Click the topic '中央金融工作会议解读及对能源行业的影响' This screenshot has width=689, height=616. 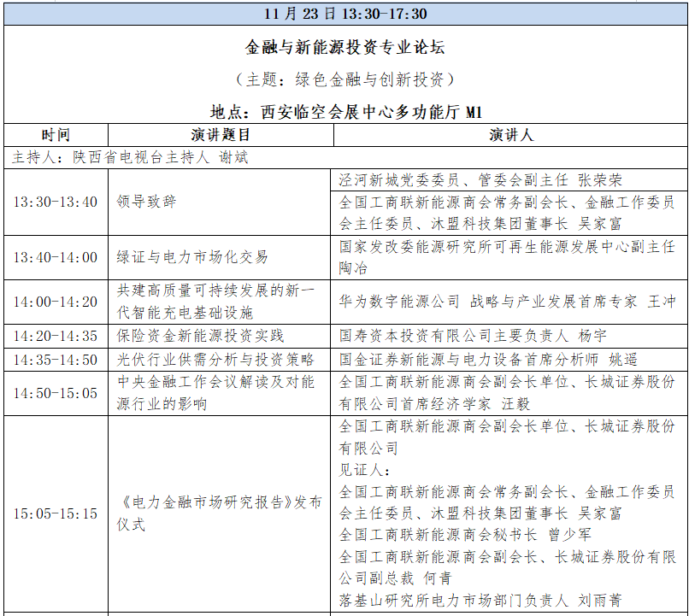click(219, 393)
